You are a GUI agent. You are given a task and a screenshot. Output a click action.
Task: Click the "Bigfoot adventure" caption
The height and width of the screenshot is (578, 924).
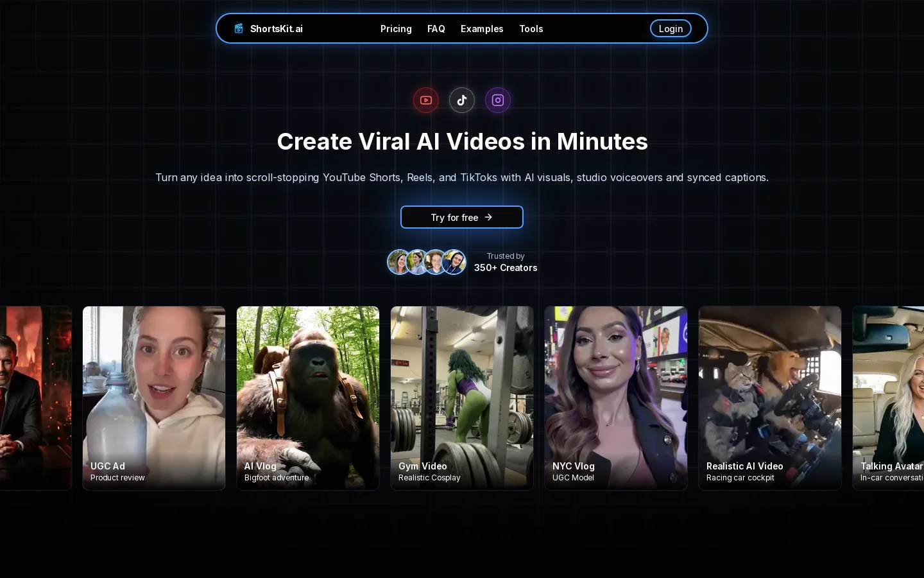pos(277,478)
